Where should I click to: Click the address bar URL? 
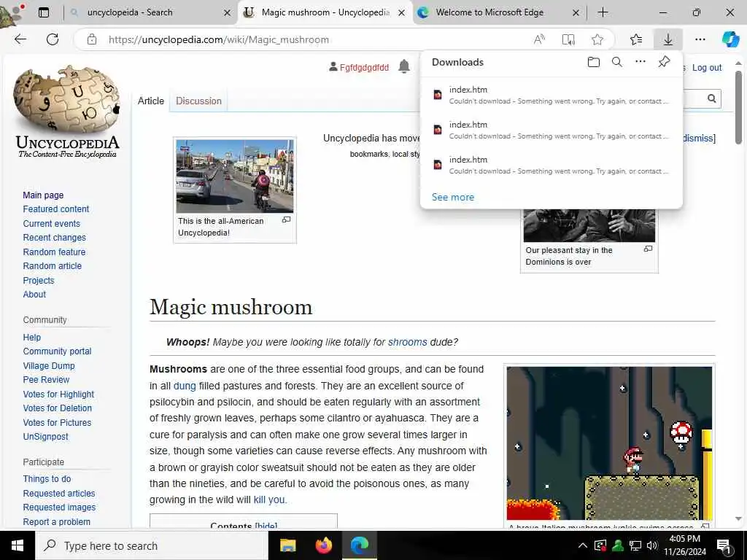pos(219,39)
